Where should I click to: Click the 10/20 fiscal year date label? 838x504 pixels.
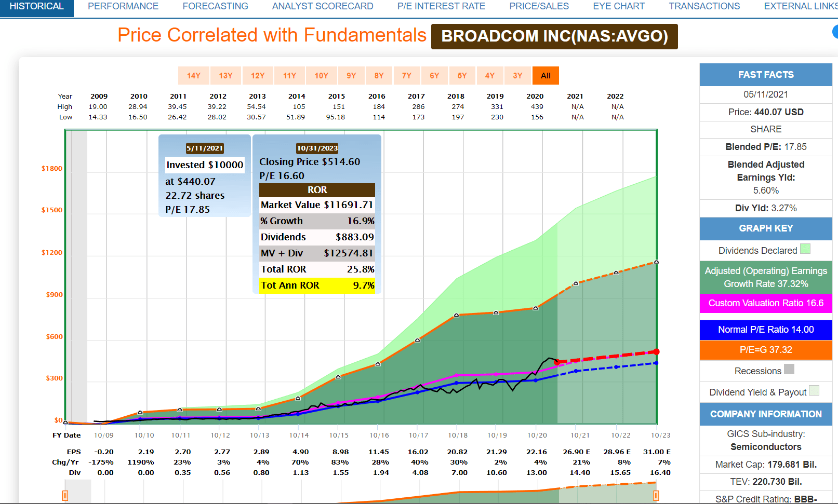pos(537,435)
